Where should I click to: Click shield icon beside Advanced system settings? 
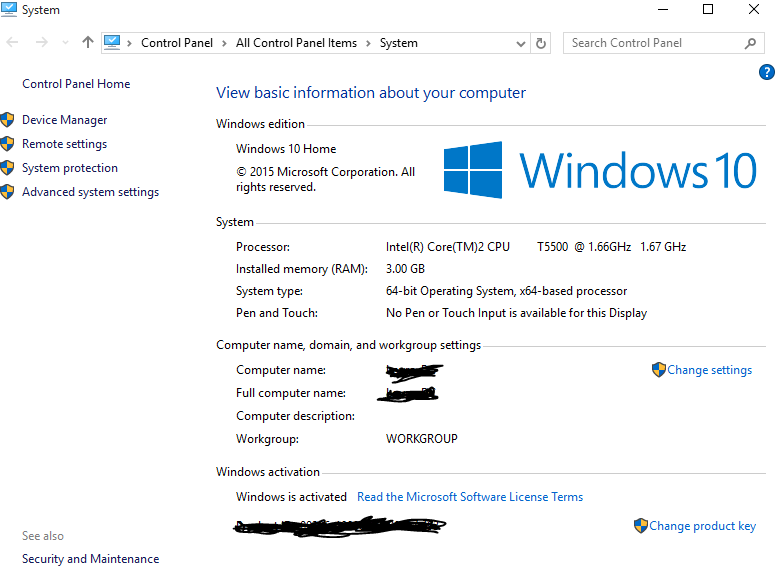(7, 192)
